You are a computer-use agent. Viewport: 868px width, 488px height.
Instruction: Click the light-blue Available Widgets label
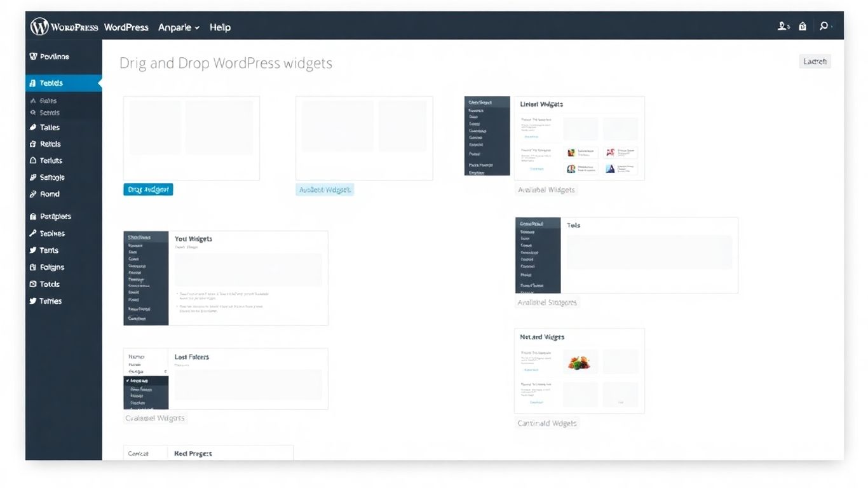pyautogui.click(x=325, y=189)
